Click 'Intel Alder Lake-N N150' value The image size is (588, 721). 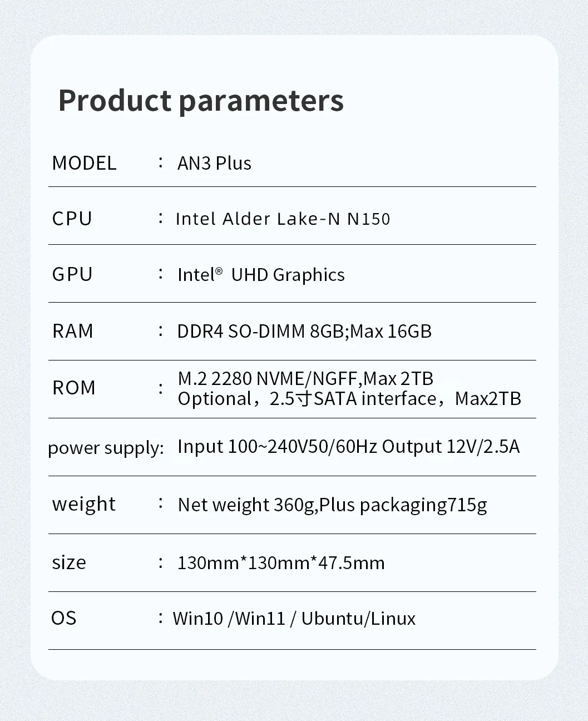[x=283, y=219]
